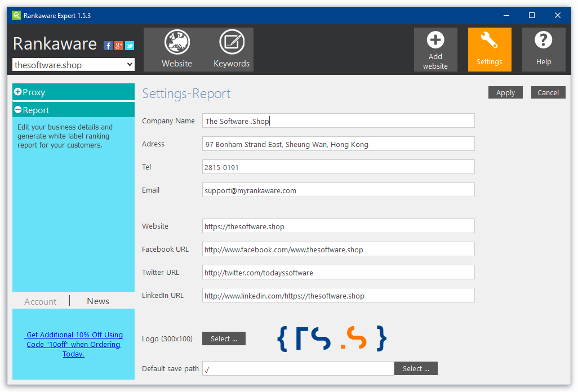Open Settings using the wrench icon
578x392 pixels.
(x=489, y=39)
